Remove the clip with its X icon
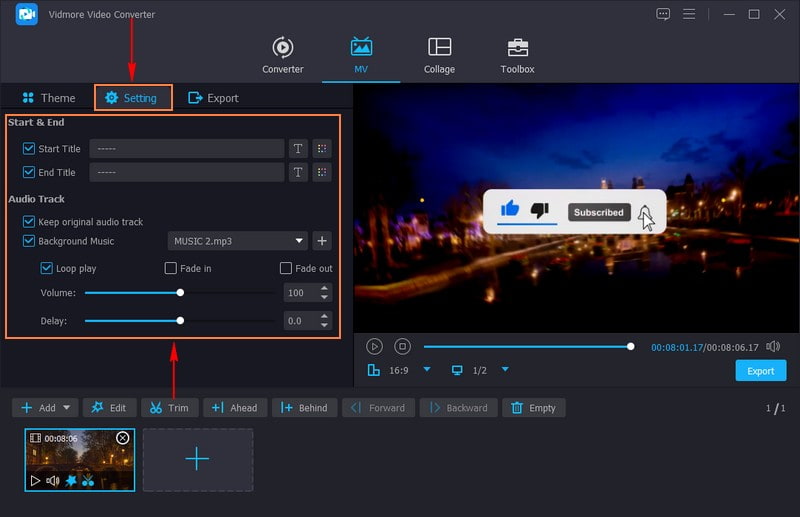The width and height of the screenshot is (800, 517). [123, 438]
